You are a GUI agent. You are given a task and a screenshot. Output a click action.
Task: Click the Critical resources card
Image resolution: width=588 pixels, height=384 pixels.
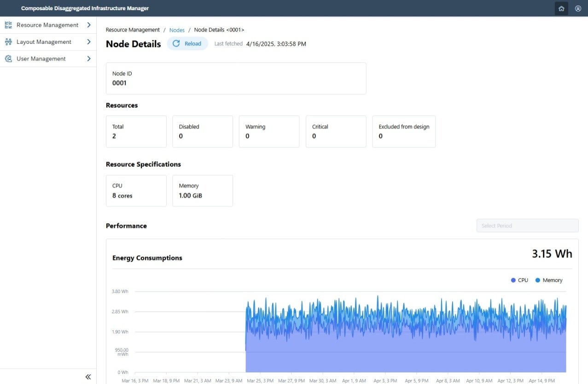coord(336,131)
